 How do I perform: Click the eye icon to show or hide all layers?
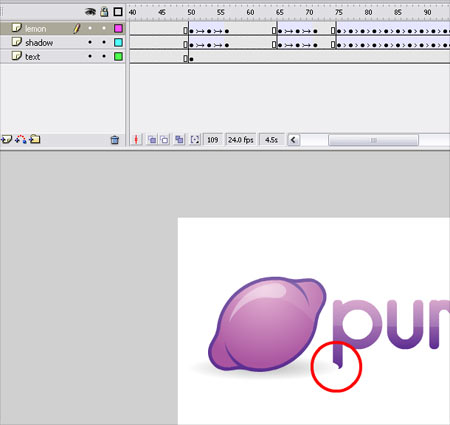coord(90,12)
